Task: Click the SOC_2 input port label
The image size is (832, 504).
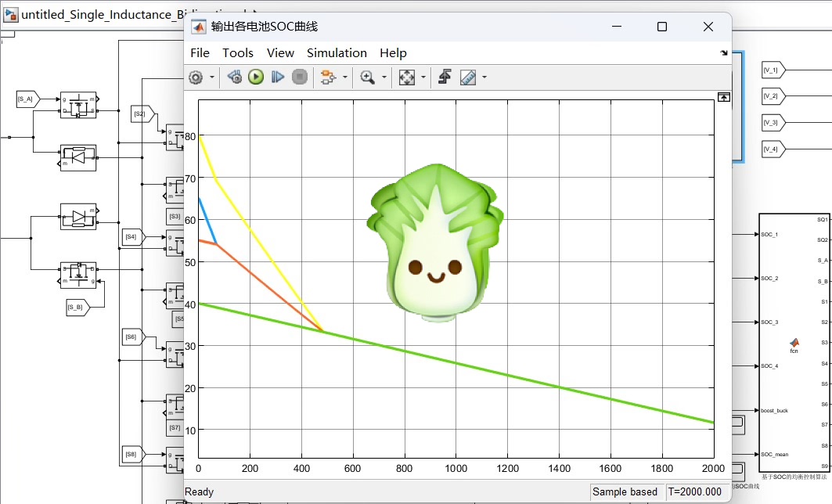Action: tap(769, 279)
